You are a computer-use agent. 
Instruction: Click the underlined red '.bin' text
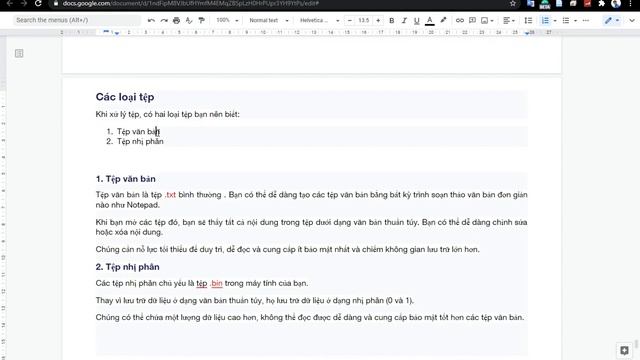(x=216, y=283)
